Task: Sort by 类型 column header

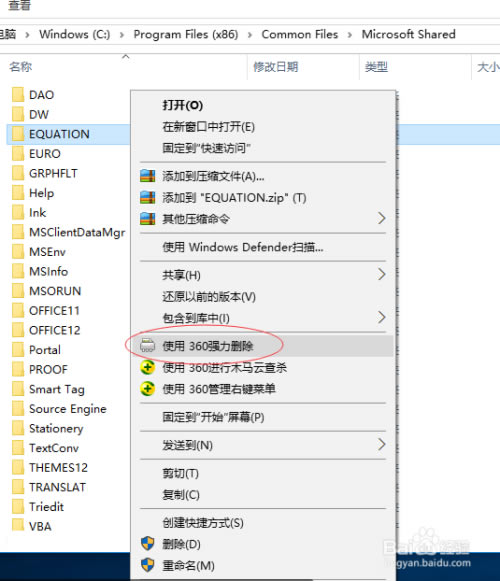Action: (x=376, y=67)
